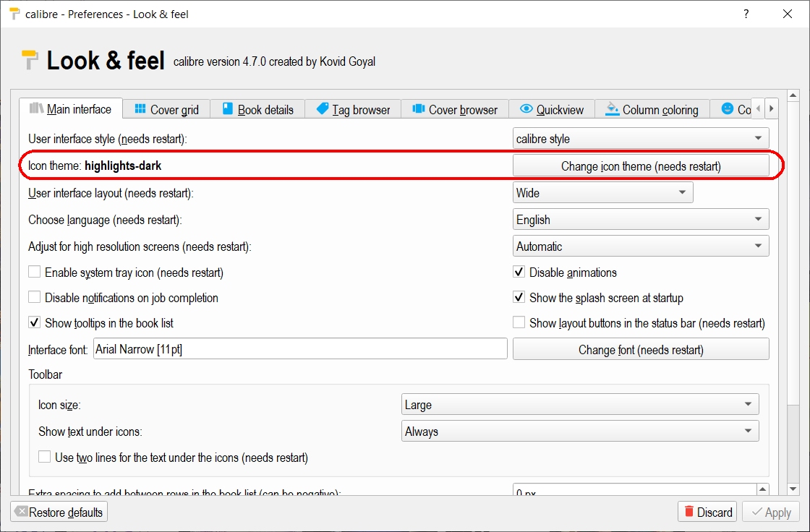Open the toolbar Icon size dropdown
The height and width of the screenshot is (532, 810).
point(579,405)
